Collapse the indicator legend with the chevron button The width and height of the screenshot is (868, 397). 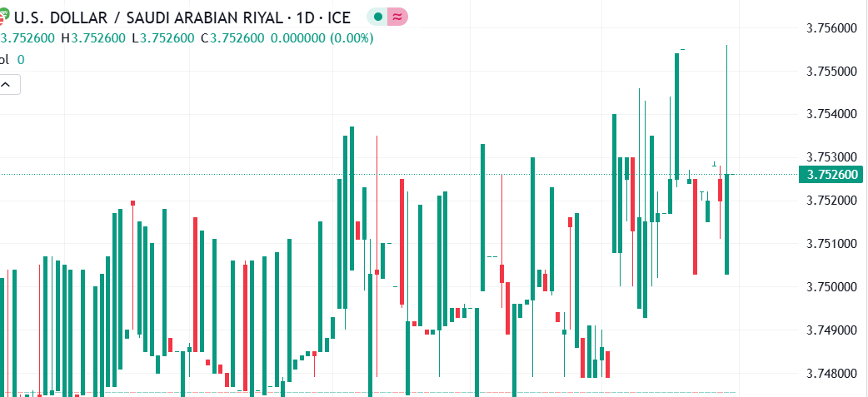click(7, 85)
